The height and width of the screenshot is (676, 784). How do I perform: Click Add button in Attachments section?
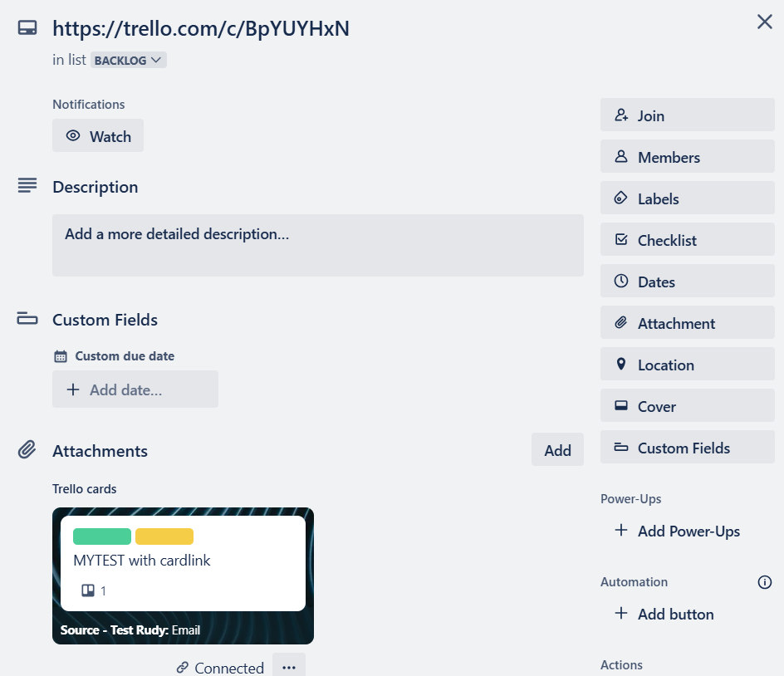[x=557, y=449]
